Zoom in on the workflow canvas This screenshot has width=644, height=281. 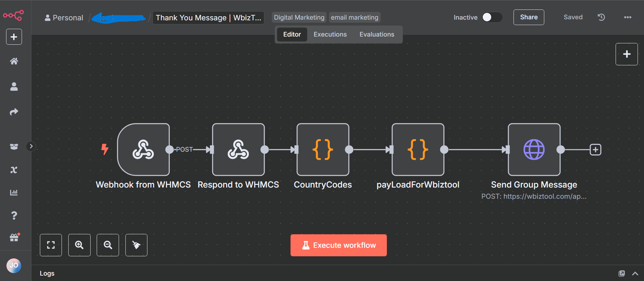click(79, 245)
